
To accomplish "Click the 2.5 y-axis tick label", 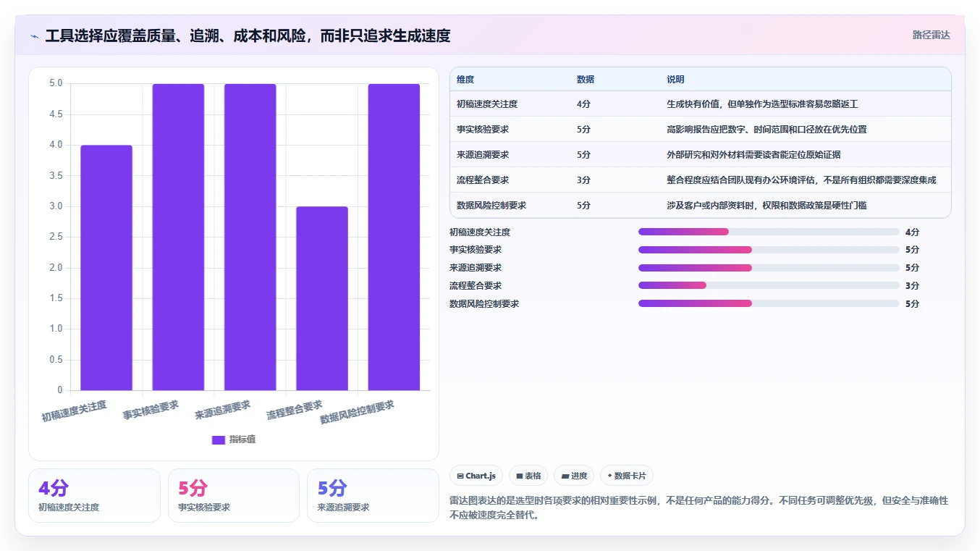I will tap(56, 237).
